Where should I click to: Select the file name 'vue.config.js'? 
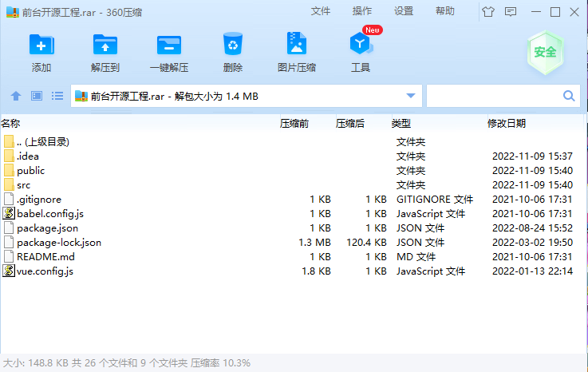(x=45, y=271)
